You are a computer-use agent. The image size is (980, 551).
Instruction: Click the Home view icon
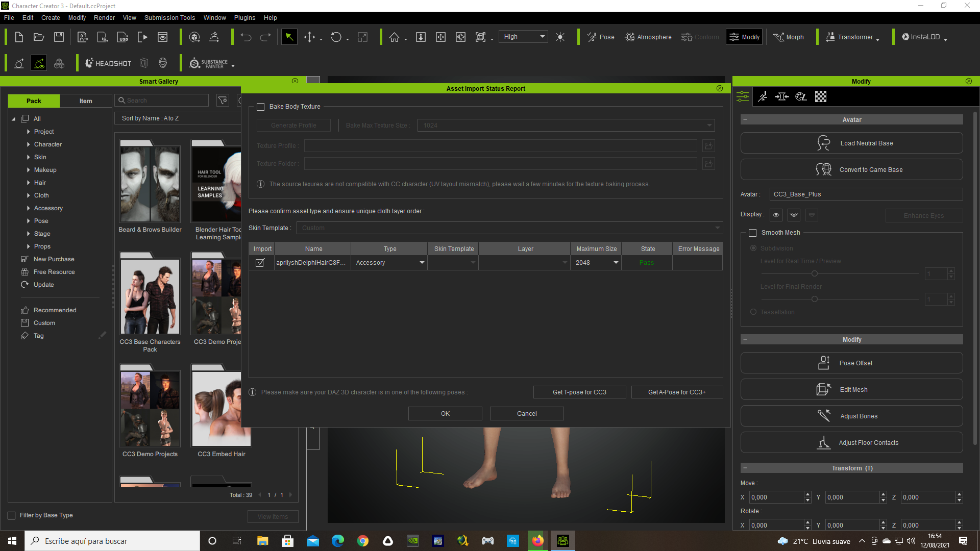[x=394, y=37]
